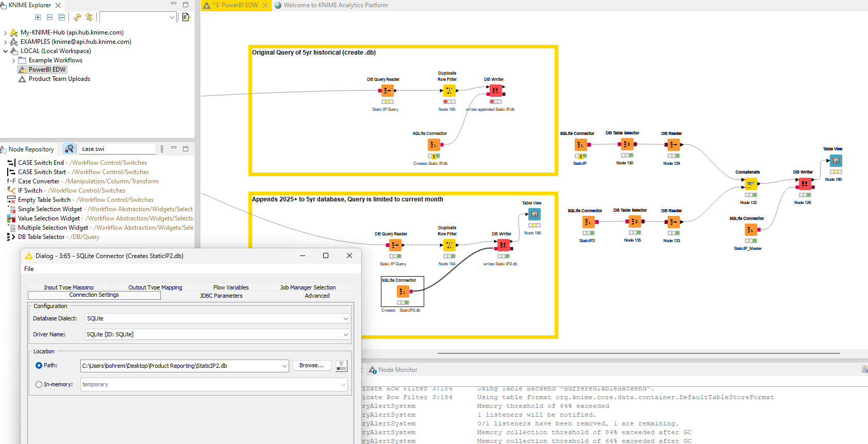Select DB Writer node labeled Node 128
The width and height of the screenshot is (868, 444).
pos(805,183)
